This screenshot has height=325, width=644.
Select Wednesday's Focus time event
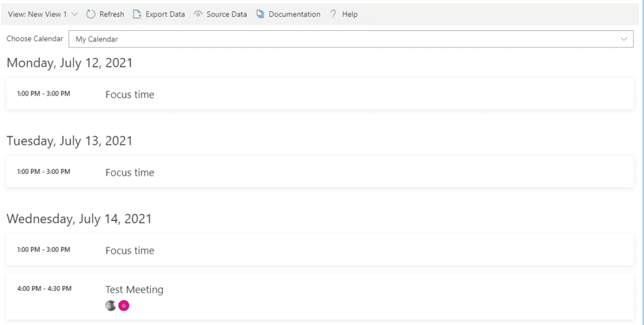(x=130, y=251)
